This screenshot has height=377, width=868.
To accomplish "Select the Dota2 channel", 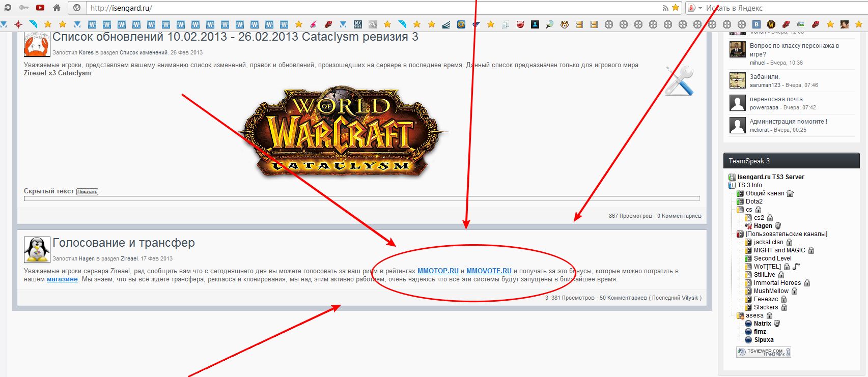I will [754, 201].
